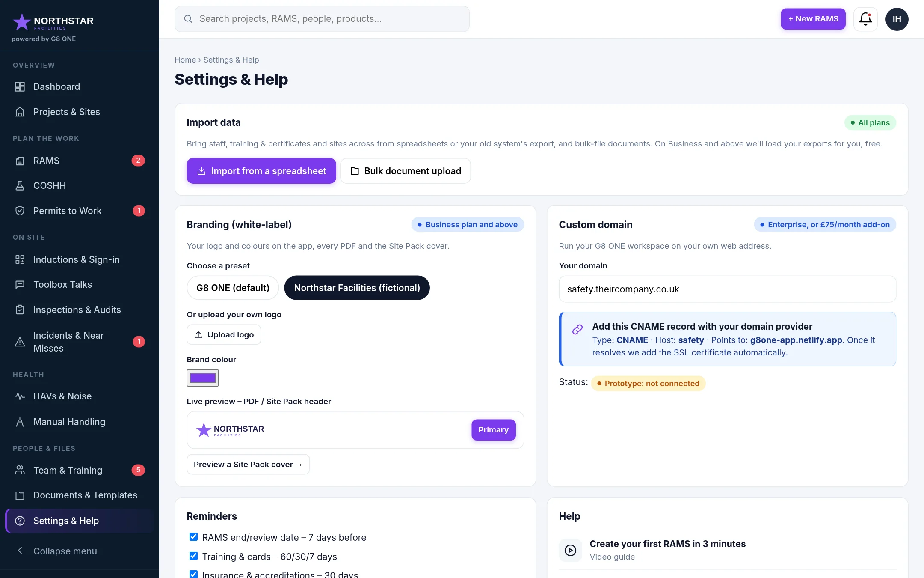Screen dimensions: 924x578
Task: Click the link icon in CNAME notice
Action: [x=577, y=329]
